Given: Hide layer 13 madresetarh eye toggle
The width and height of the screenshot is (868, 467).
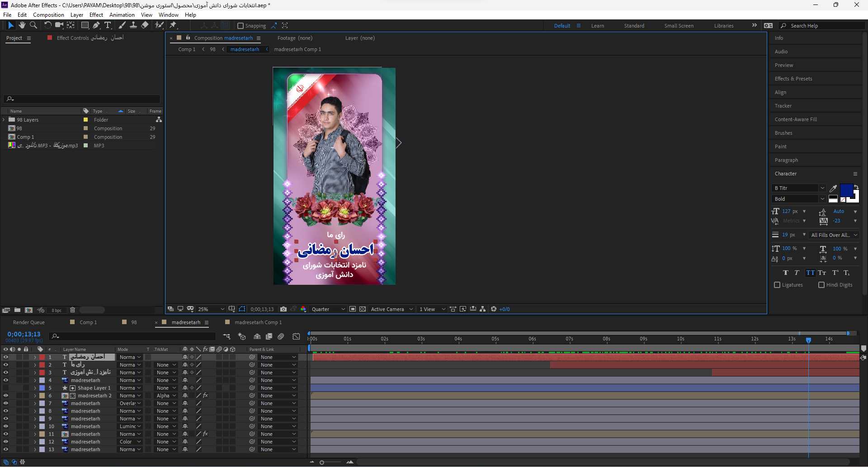Looking at the screenshot, I should point(5,449).
